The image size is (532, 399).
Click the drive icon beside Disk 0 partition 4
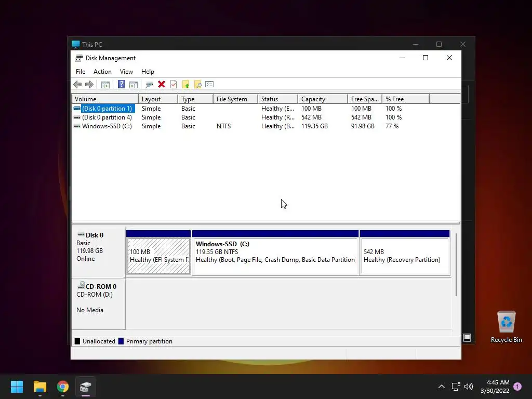tap(77, 117)
